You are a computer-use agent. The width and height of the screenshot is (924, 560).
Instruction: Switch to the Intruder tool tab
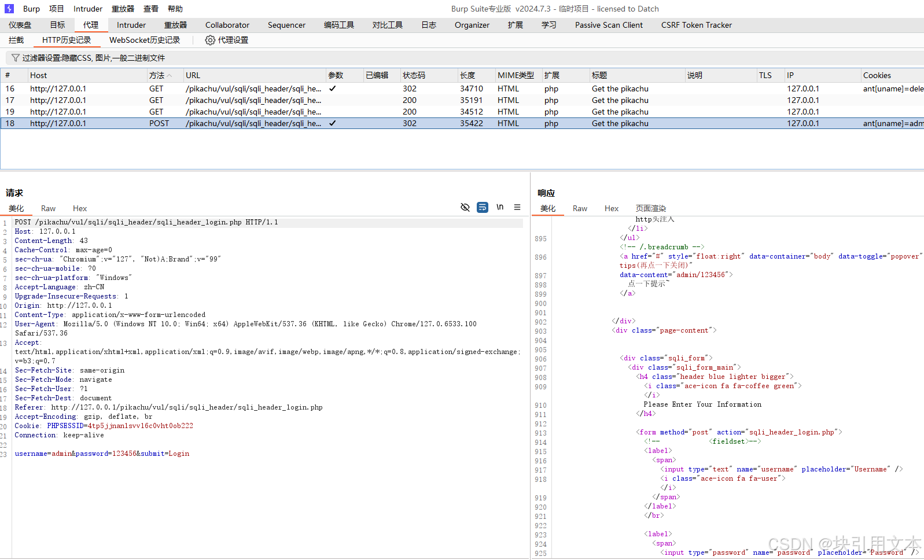[131, 25]
